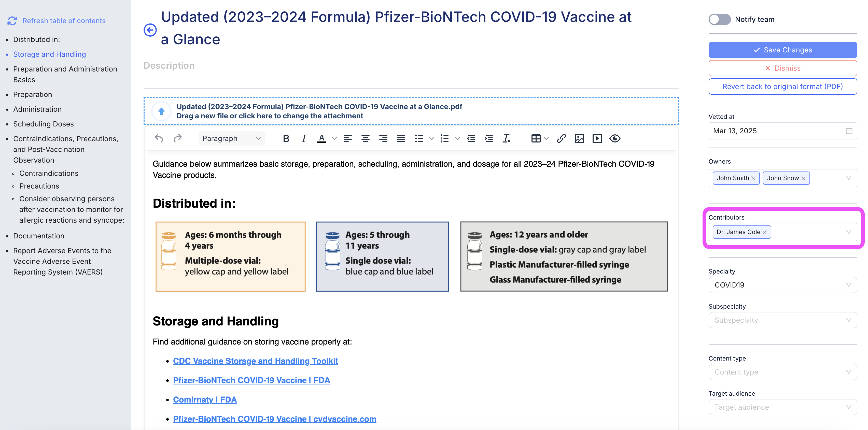
Task: Align text left
Action: [x=348, y=138]
